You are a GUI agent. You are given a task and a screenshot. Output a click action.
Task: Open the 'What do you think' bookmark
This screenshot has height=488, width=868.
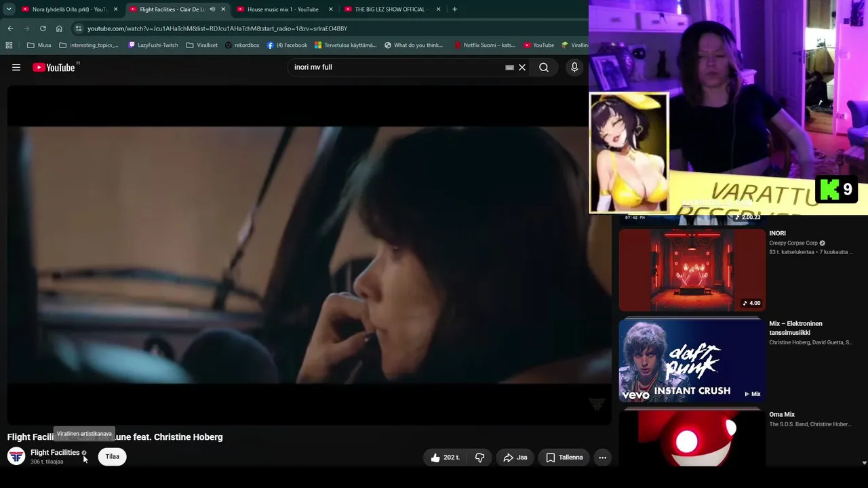point(414,45)
